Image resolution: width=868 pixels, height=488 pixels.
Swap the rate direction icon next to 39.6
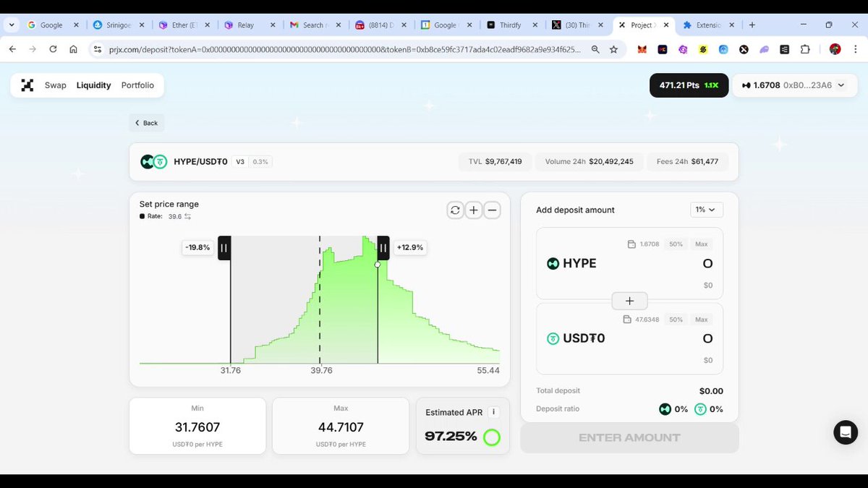188,217
